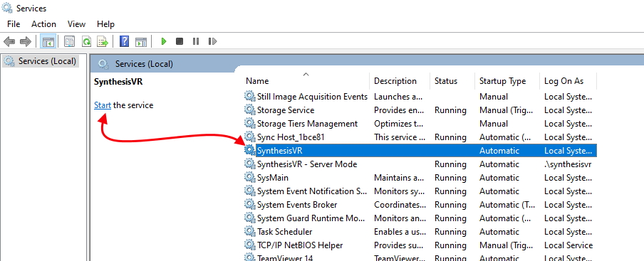Click 'Enables a us...' description of Task Scheduler
This screenshot has width=644, height=261.
pos(400,232)
